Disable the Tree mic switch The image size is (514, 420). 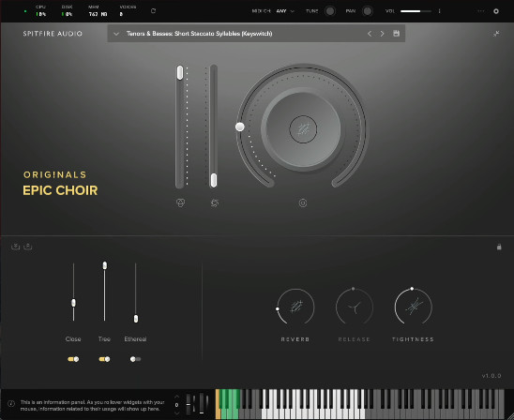click(104, 359)
